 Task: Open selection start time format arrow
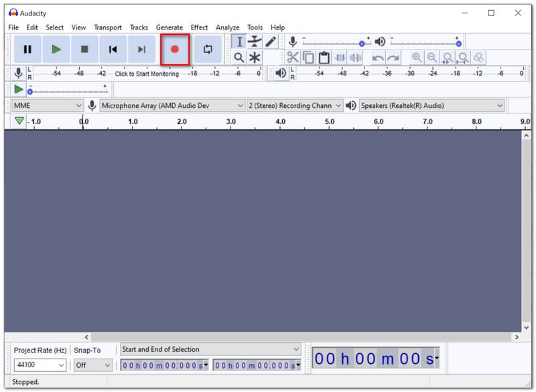pos(206,365)
